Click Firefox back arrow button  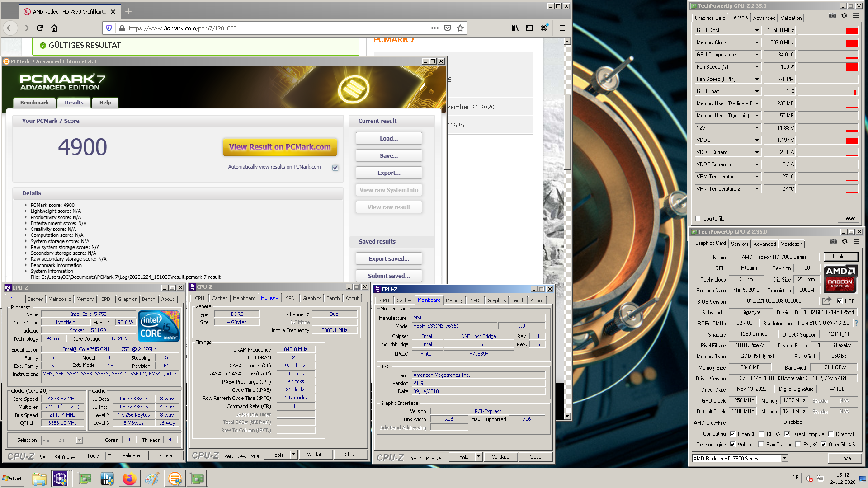pyautogui.click(x=10, y=28)
